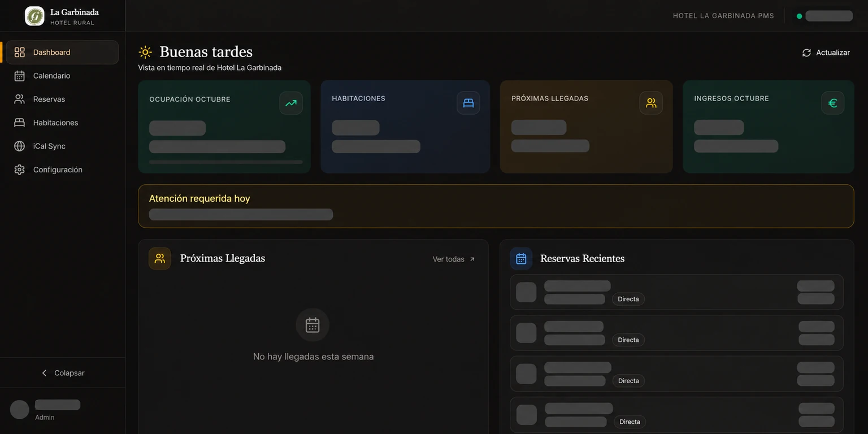Click the Actualizar refresh button
Screen dimensions: 868x434
826,53
